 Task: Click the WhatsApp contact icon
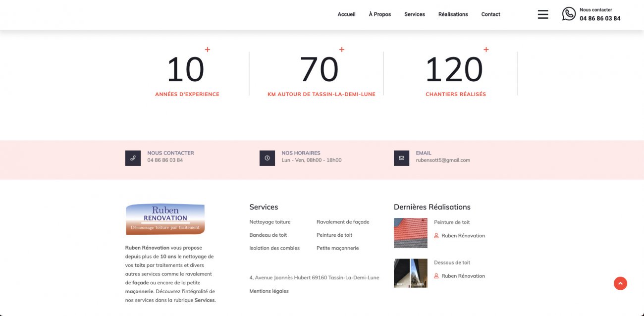pyautogui.click(x=569, y=14)
